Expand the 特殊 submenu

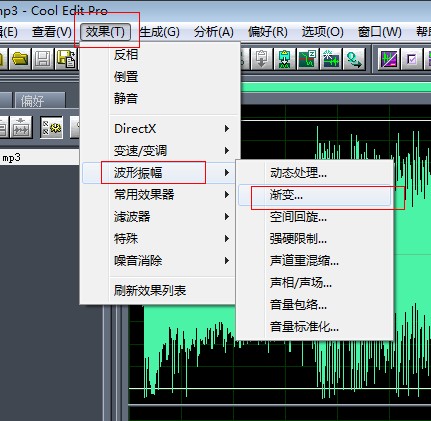point(159,239)
